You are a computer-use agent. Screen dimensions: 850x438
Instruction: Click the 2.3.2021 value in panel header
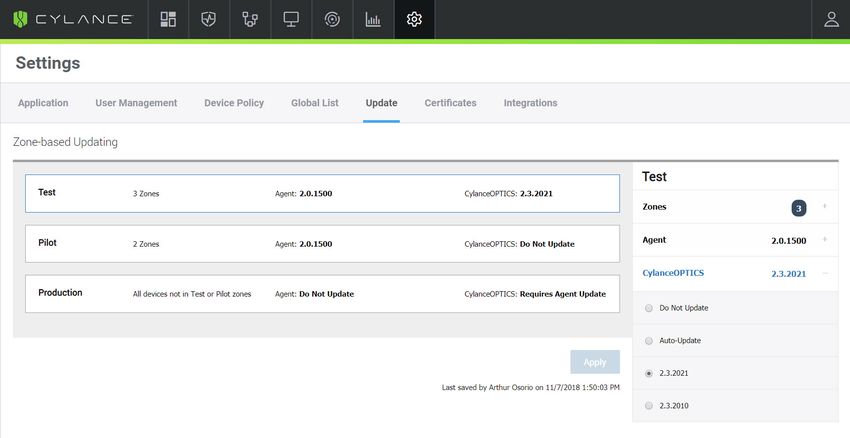point(789,274)
